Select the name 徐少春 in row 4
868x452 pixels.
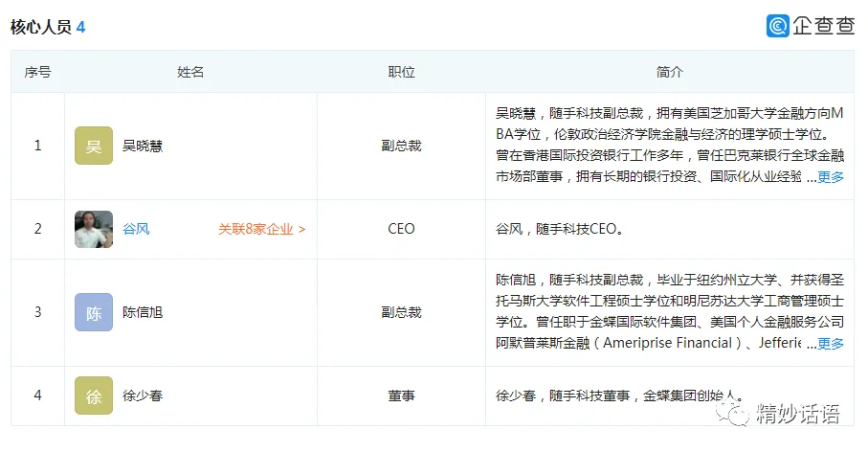(x=143, y=396)
